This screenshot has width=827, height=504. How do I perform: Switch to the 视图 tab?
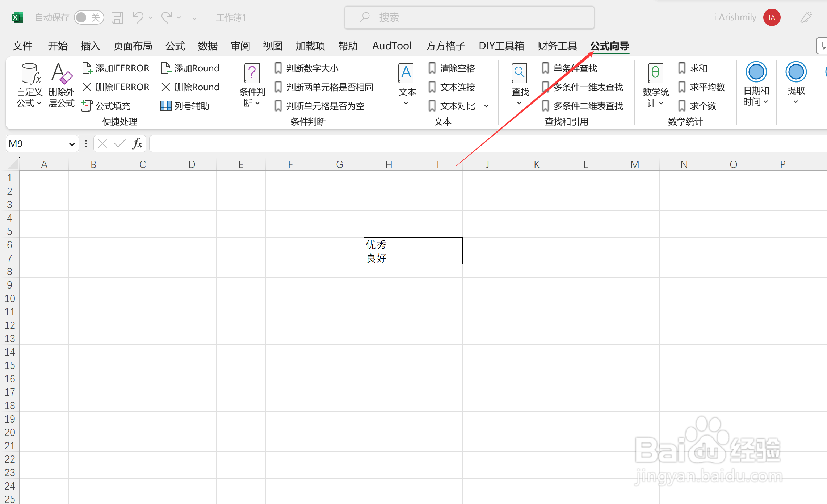pyautogui.click(x=273, y=46)
